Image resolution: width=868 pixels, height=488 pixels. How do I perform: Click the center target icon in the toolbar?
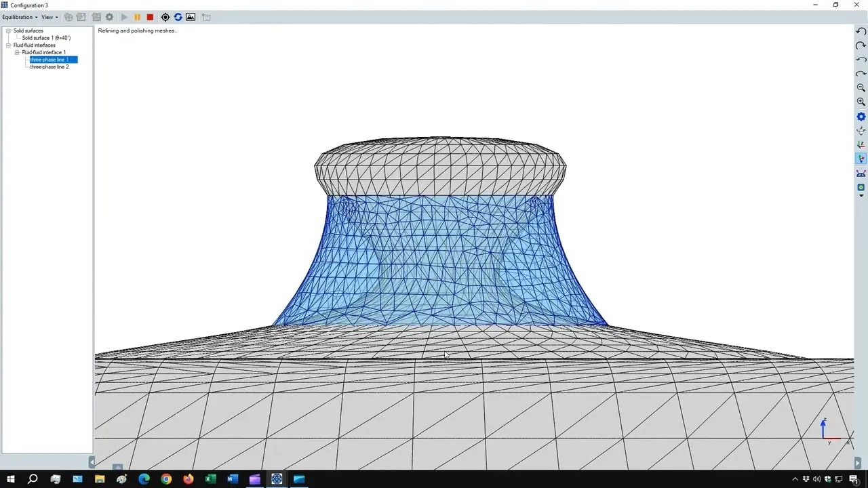[165, 17]
